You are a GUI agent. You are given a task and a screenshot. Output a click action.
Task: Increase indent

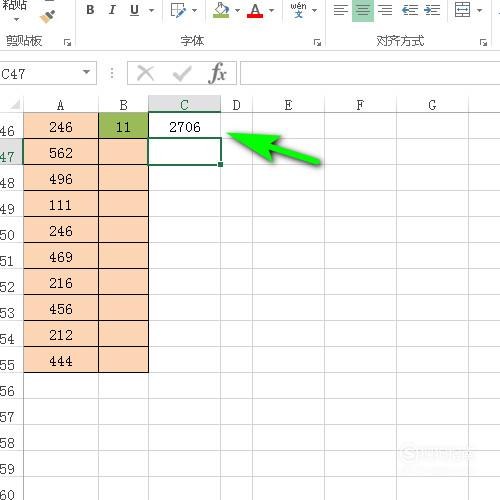pos(432,10)
